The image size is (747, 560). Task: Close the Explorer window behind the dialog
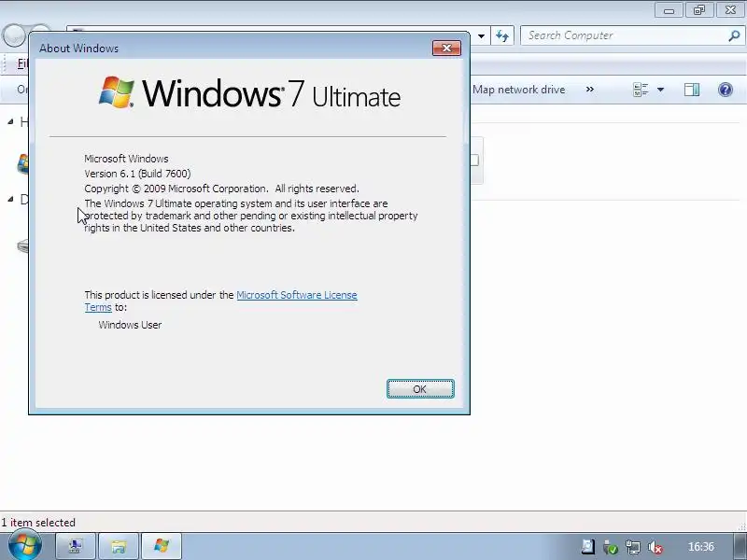pyautogui.click(x=730, y=10)
